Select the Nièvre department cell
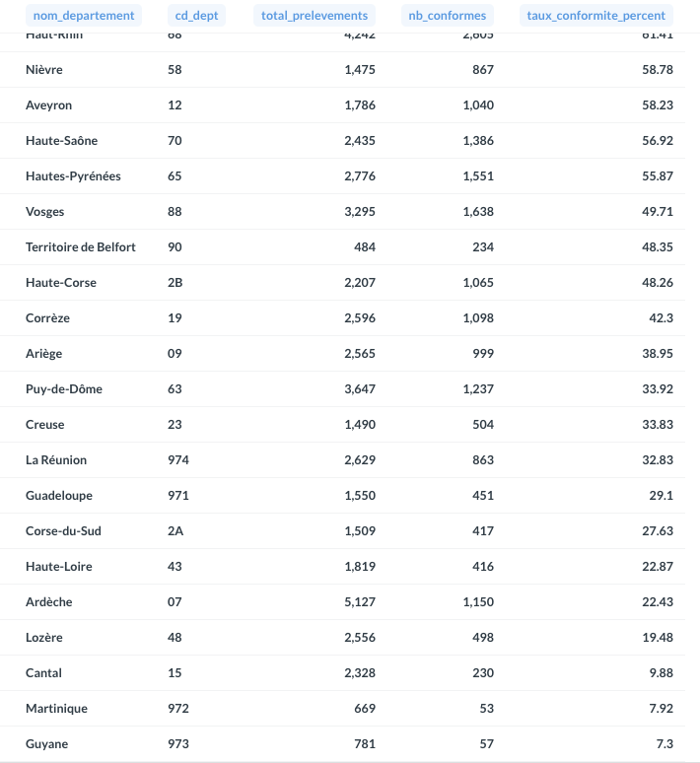The height and width of the screenshot is (763, 700). click(x=44, y=70)
